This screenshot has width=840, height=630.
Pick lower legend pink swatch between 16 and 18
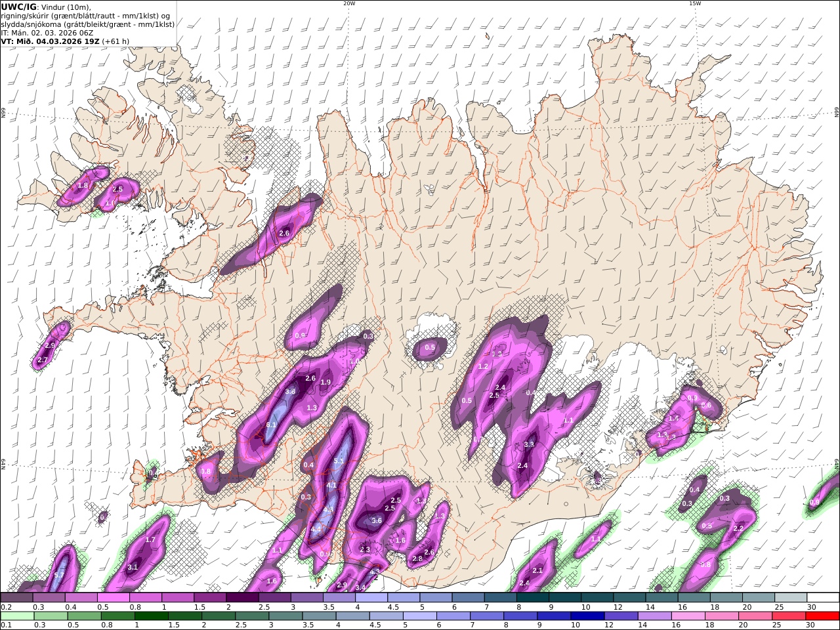coord(688,616)
